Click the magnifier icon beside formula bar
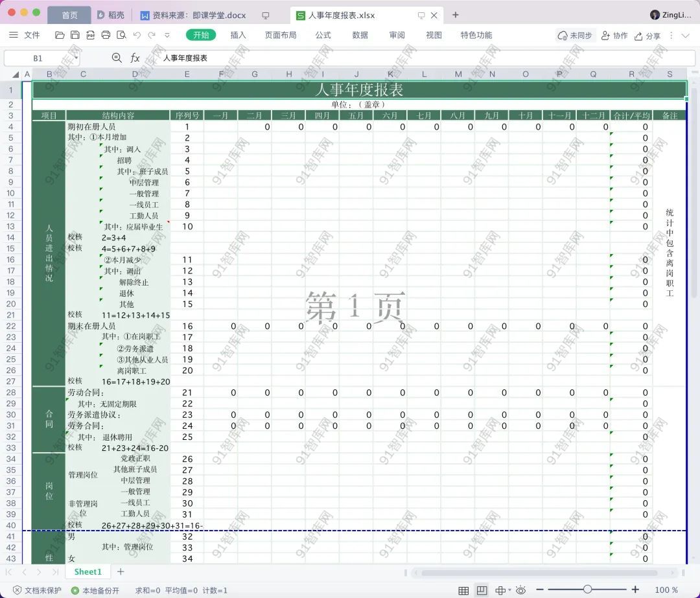Screen dimensions: 700x598 pyautogui.click(x=117, y=58)
